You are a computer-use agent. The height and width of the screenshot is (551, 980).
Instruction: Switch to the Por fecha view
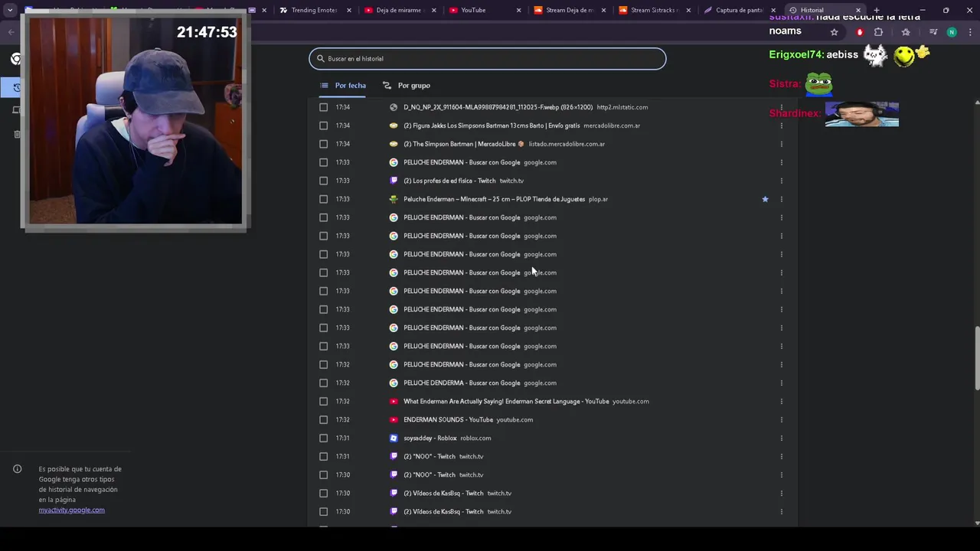pos(343,86)
